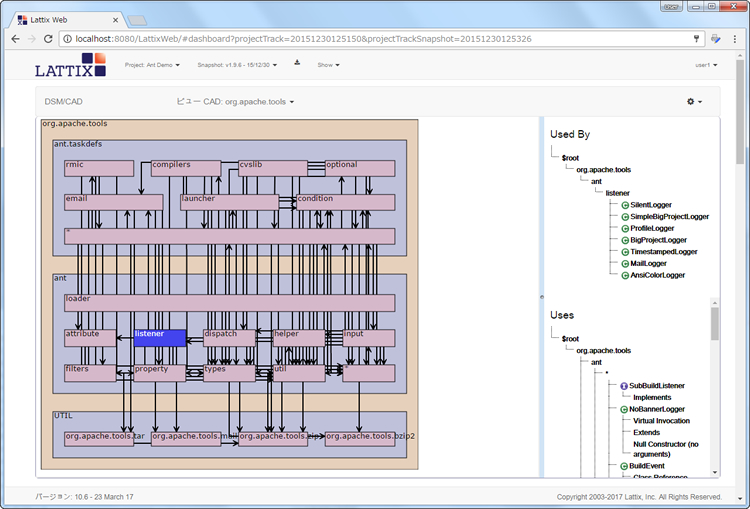750x509 pixels.
Task: Select the loader box
Action: [230, 303]
